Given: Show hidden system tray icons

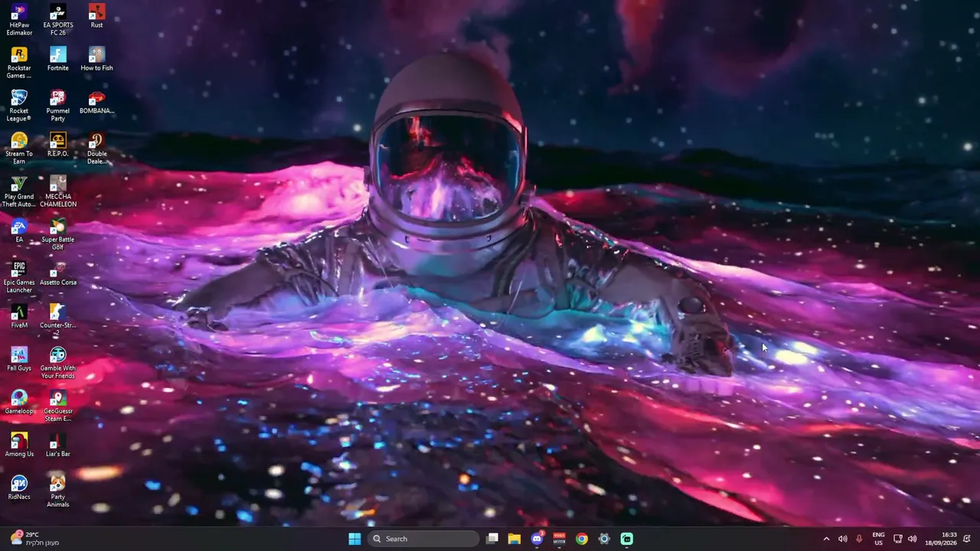Looking at the screenshot, I should [x=826, y=539].
